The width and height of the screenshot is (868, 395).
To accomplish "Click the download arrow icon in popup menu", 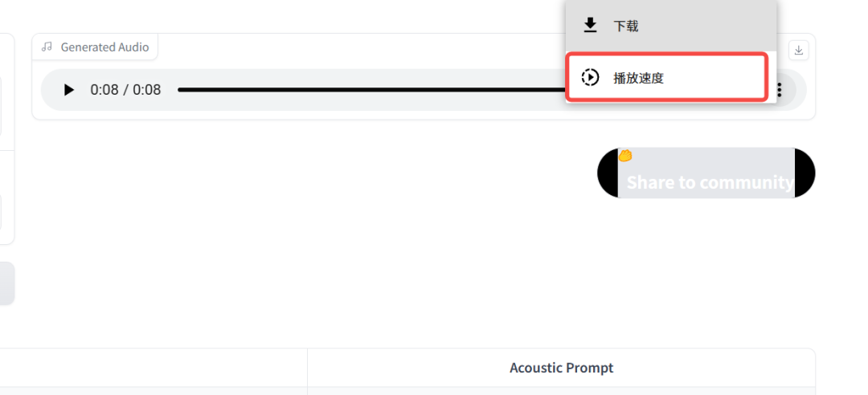I will click(590, 26).
